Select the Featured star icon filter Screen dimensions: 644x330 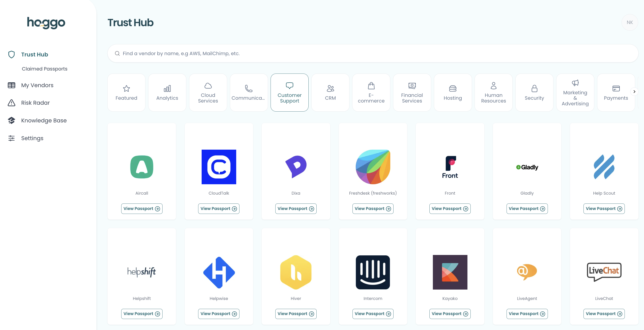coord(126,89)
